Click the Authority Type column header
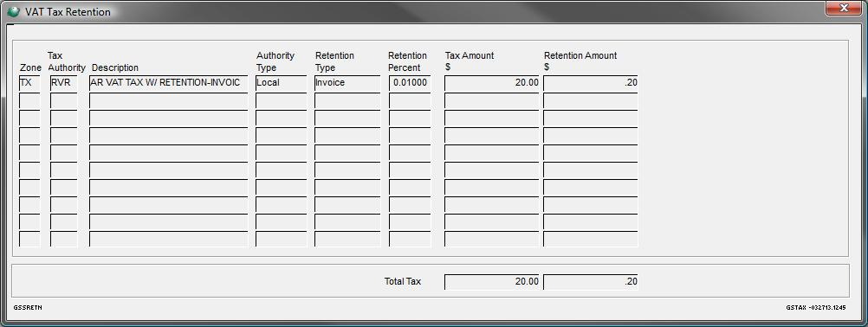 275,62
